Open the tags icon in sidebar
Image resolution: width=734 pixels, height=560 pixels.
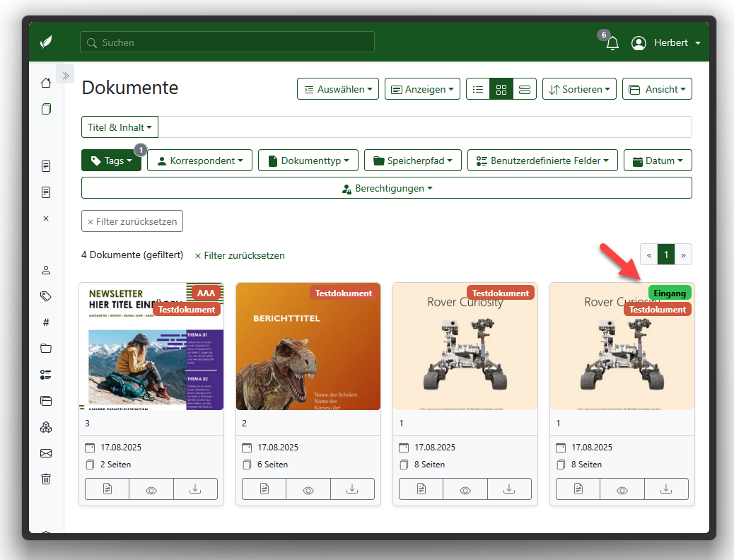46,296
